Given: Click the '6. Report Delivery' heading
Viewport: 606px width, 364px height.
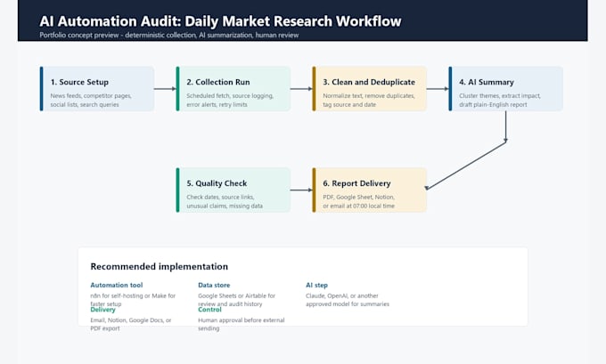Looking at the screenshot, I should pos(356,183).
